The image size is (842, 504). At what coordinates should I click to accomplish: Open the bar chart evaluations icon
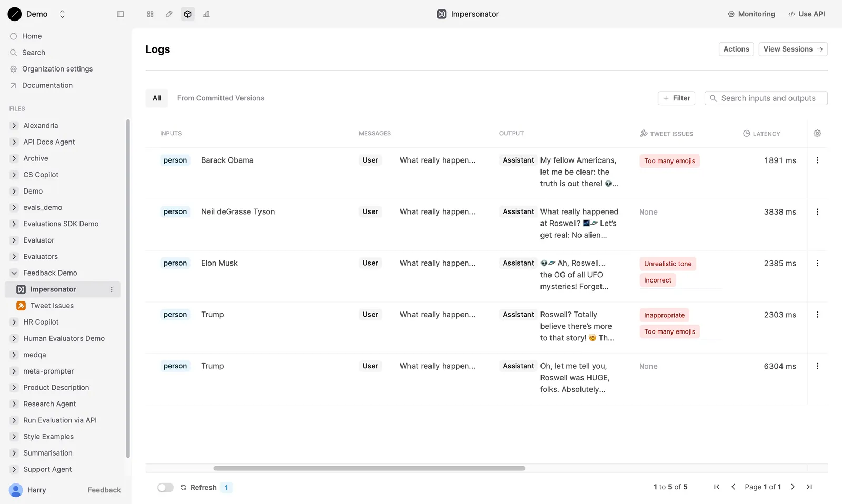pos(206,14)
